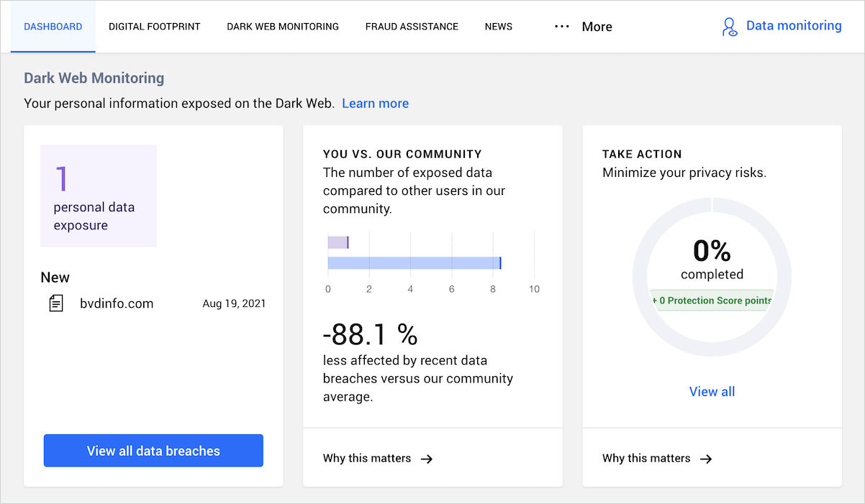Click the New label above bvdinfo.com
The width and height of the screenshot is (865, 504).
[x=55, y=278]
